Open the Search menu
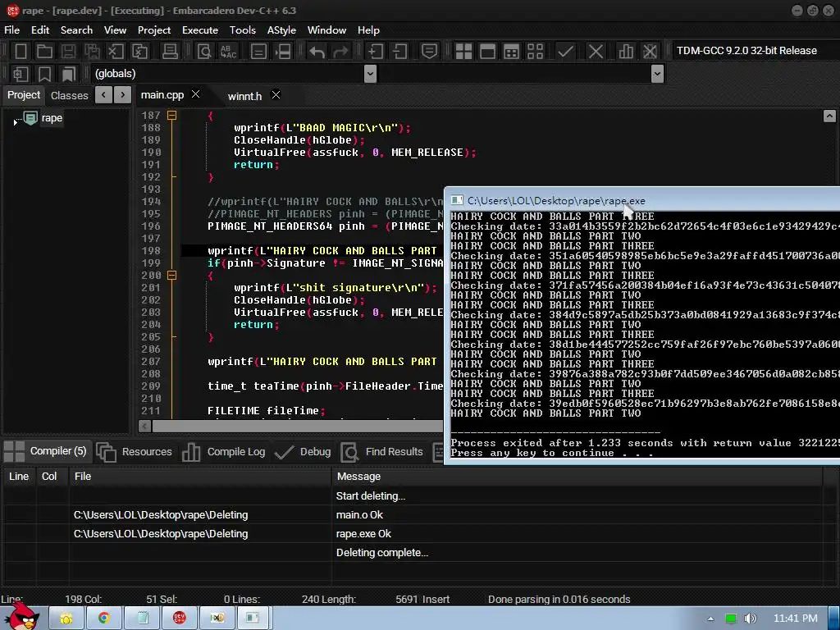The width and height of the screenshot is (840, 630). tap(76, 30)
